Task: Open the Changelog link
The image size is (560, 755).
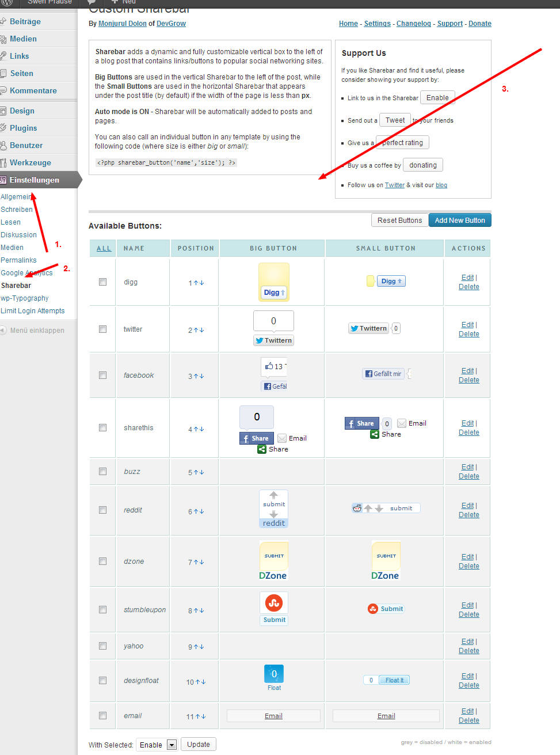Action: (414, 24)
